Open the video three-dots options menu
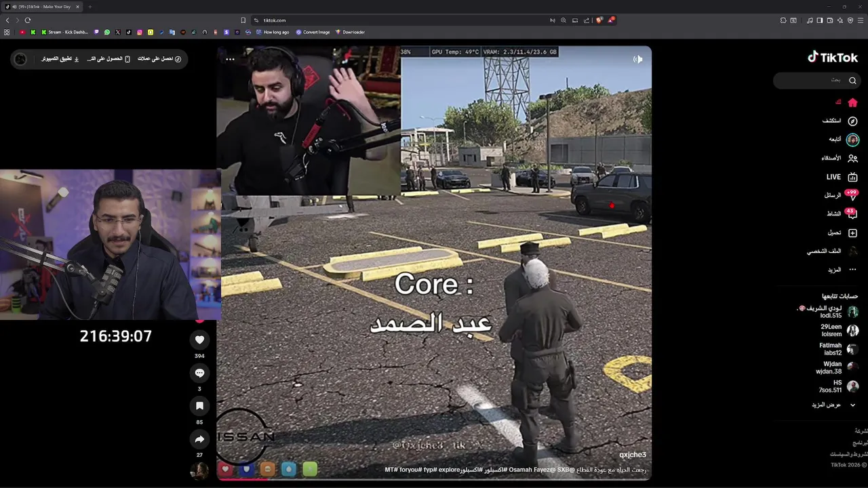This screenshot has width=868, height=488. pos(230,59)
